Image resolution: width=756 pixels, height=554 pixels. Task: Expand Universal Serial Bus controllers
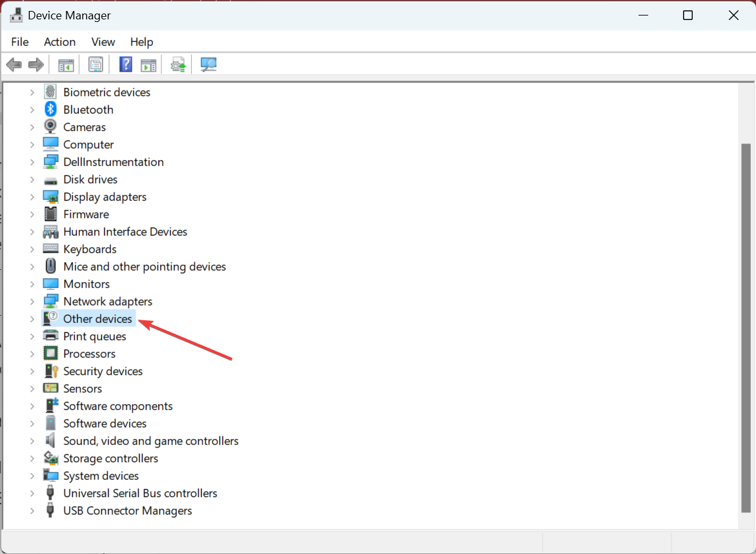pyautogui.click(x=32, y=493)
